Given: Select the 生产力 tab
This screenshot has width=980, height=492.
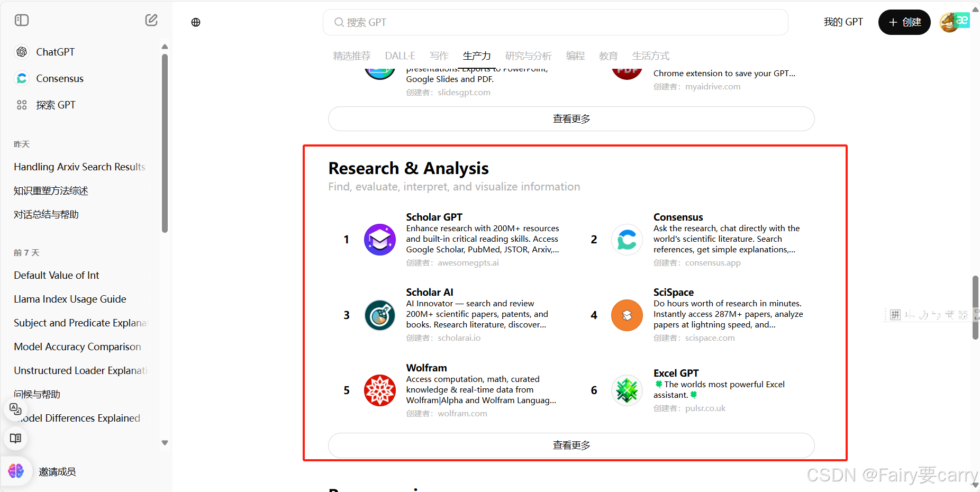Looking at the screenshot, I should pos(477,56).
